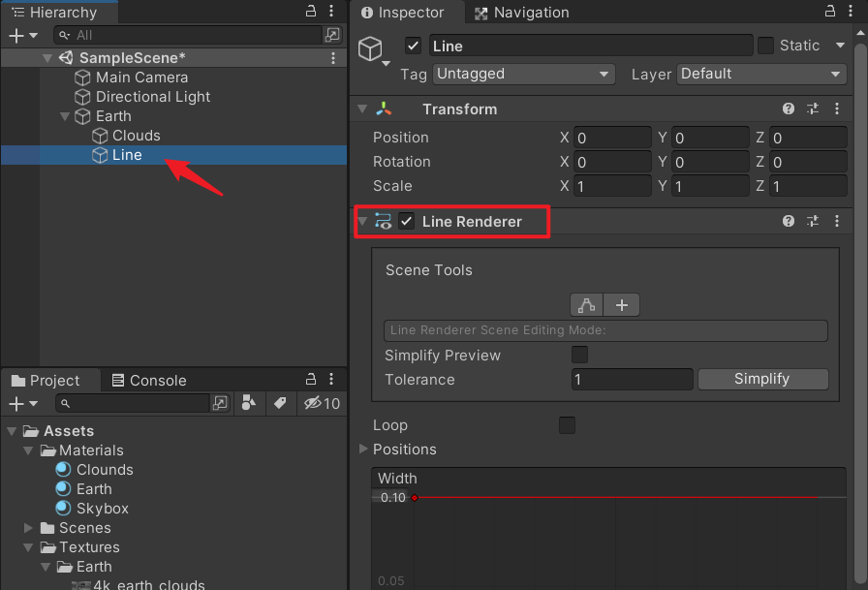Switch to the Navigation tab

tap(522, 13)
